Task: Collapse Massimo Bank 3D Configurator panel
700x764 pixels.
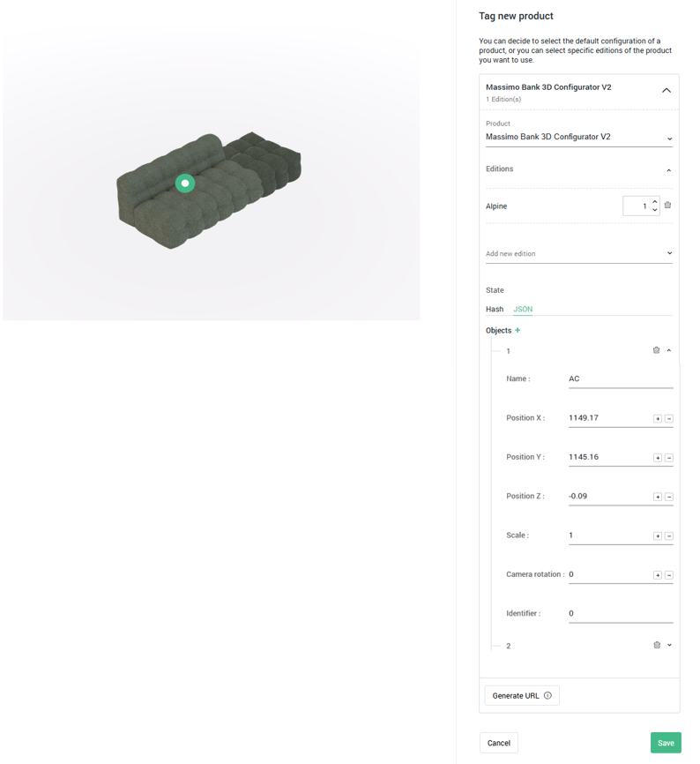Action: 666,91
